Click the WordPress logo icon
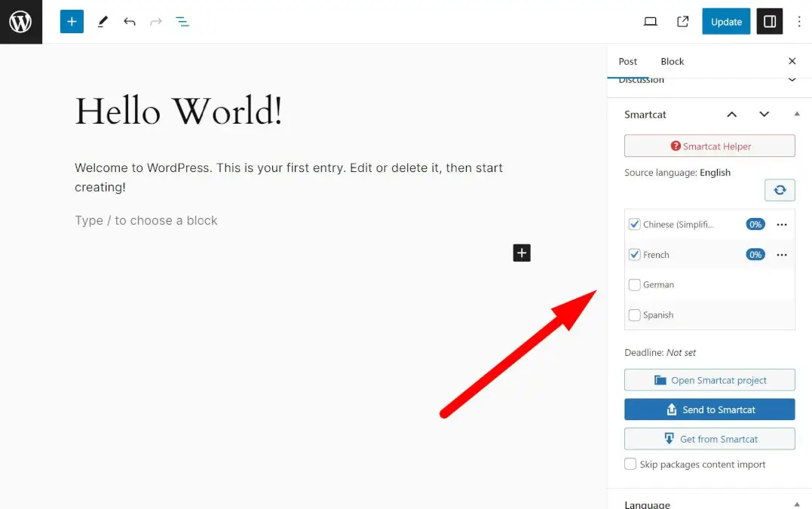The width and height of the screenshot is (812, 509). click(x=20, y=22)
